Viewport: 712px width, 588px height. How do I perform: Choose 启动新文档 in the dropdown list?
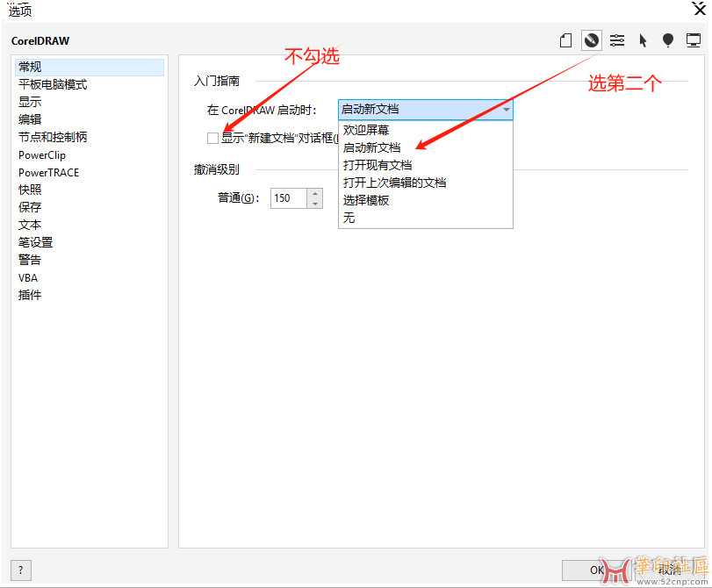tap(426, 147)
